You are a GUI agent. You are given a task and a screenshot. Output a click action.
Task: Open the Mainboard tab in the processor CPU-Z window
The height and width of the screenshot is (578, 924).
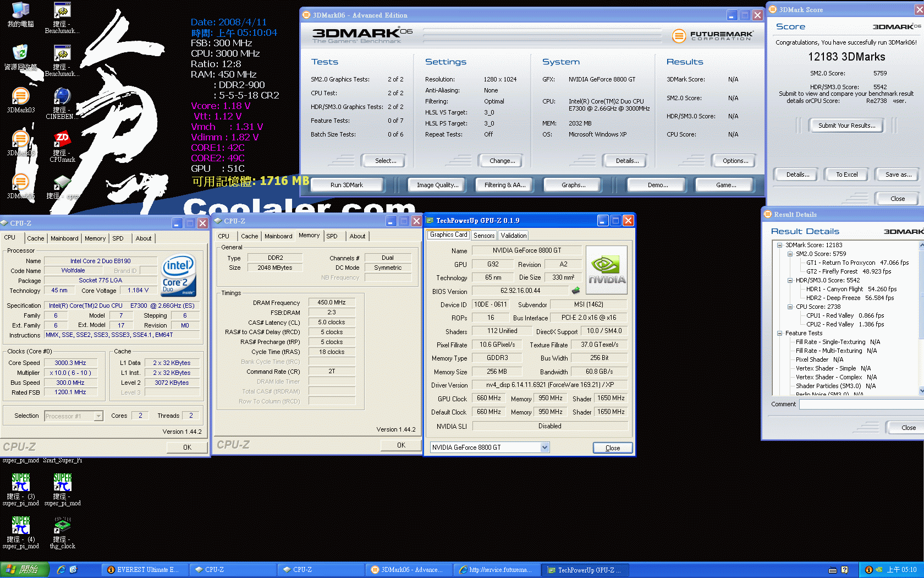tap(64, 238)
